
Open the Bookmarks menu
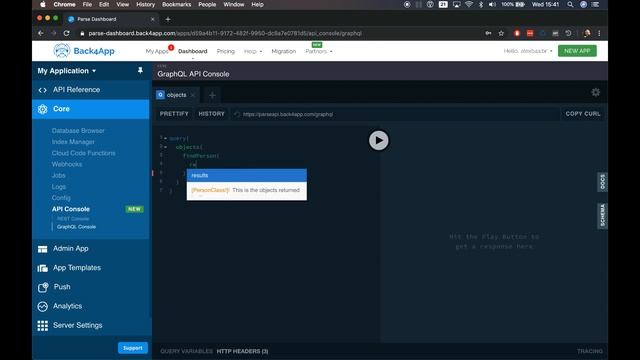pyautogui.click(x=176, y=4)
